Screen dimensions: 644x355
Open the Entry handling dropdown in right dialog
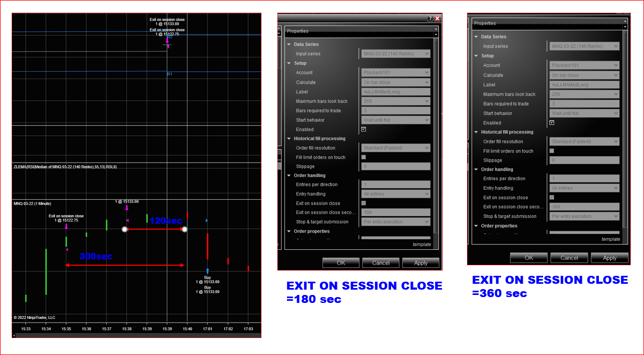(584, 188)
